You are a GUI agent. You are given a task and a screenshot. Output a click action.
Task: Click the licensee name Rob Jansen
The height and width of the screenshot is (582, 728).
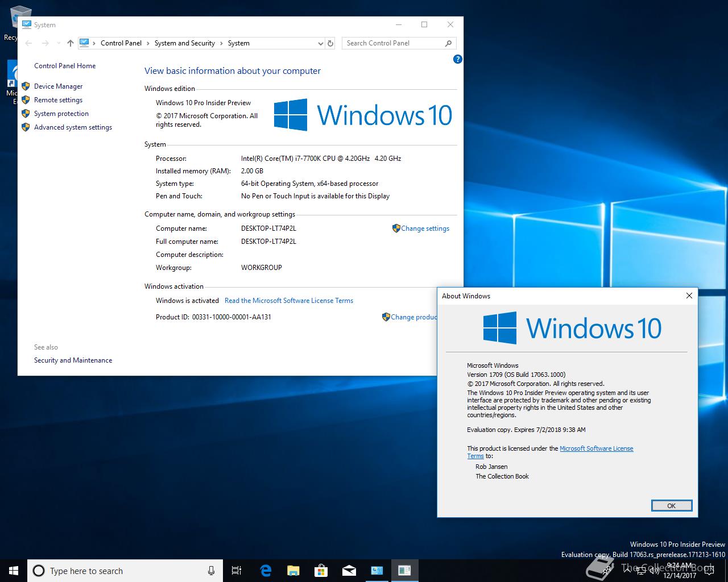click(491, 467)
